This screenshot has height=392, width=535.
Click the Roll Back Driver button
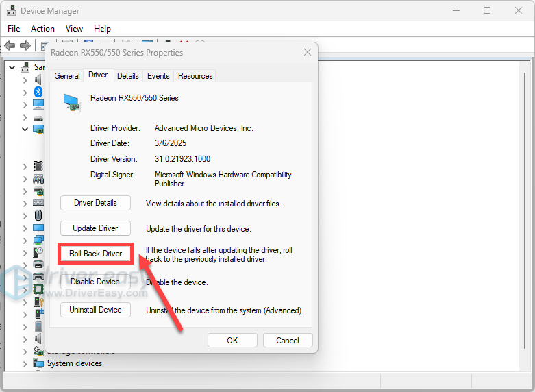coord(95,254)
